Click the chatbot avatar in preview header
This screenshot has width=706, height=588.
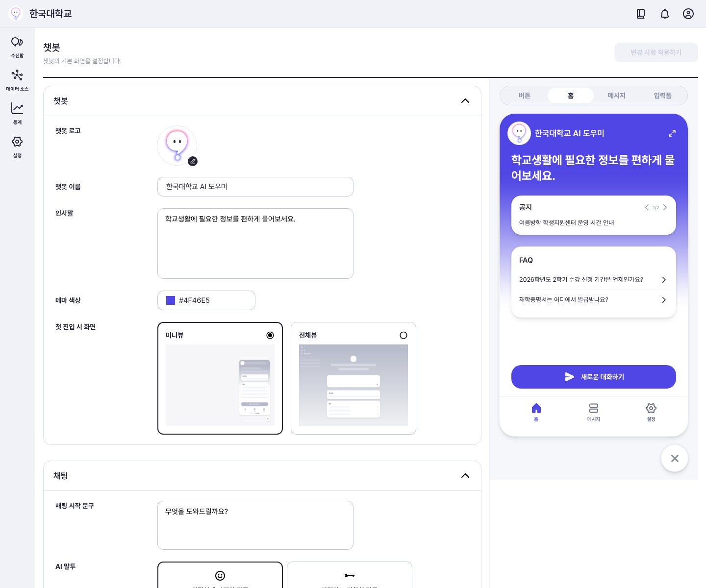coord(519,133)
